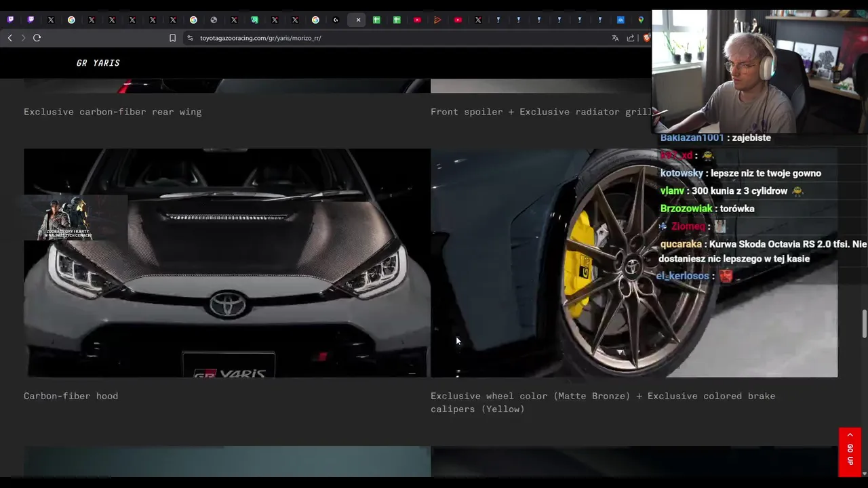Viewport: 868px width, 488px height.
Task: Click the "Exclusive carbon-fiber rear wing" caption
Action: 113,112
